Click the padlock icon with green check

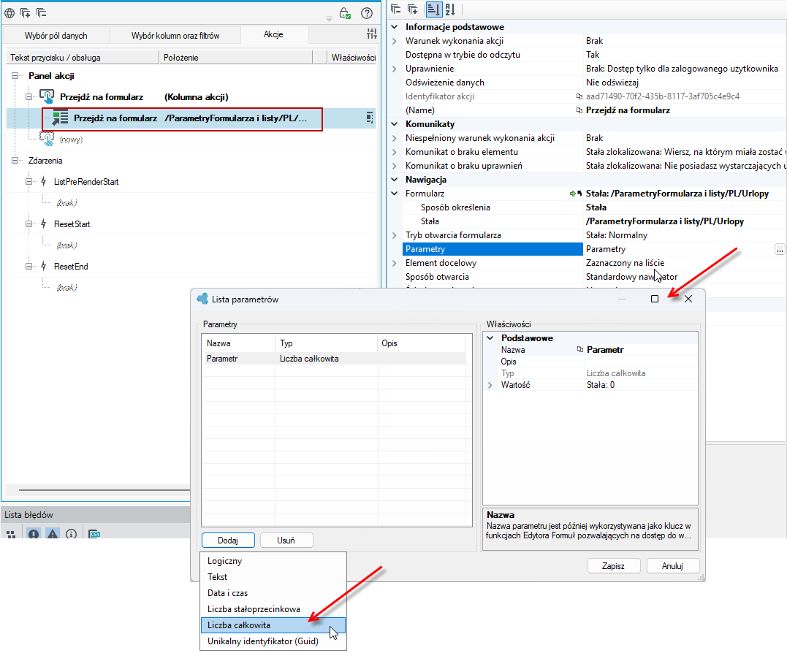[x=345, y=13]
